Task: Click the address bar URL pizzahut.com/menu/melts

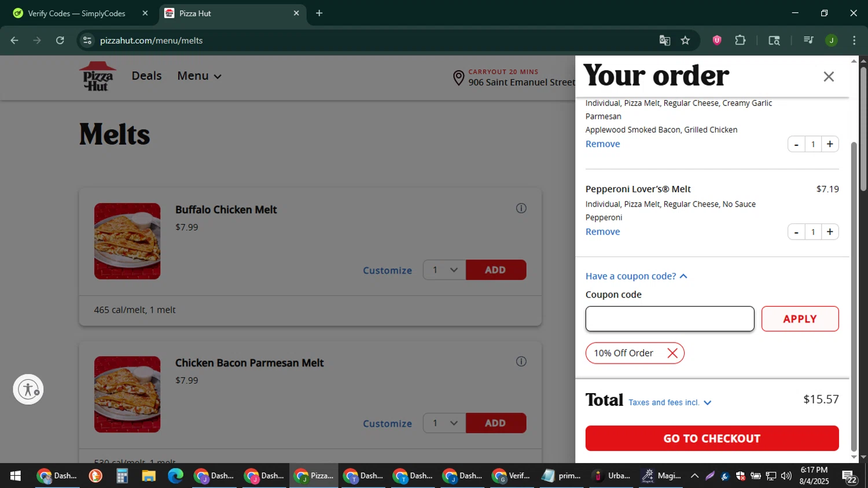Action: point(151,41)
